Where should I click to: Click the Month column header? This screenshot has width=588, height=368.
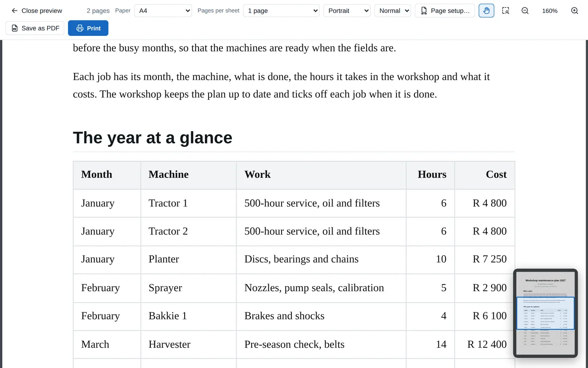tap(107, 175)
